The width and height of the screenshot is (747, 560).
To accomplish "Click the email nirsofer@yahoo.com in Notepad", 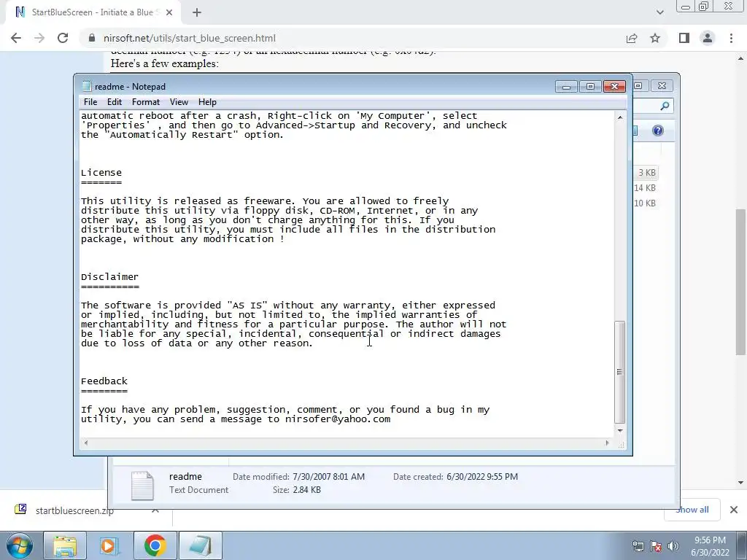I will point(338,419).
